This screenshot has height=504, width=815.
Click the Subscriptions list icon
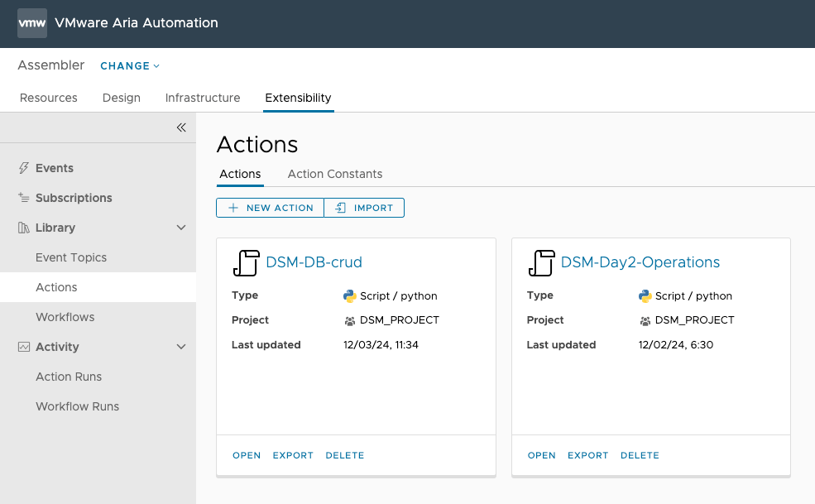[23, 198]
